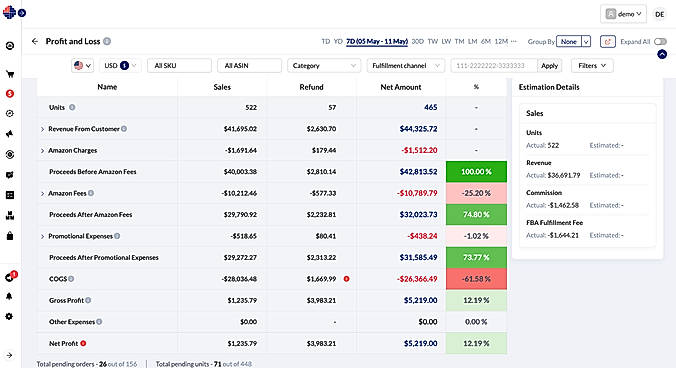Click the Apply button
Viewport: 676px width, 368px height.
[x=549, y=65]
